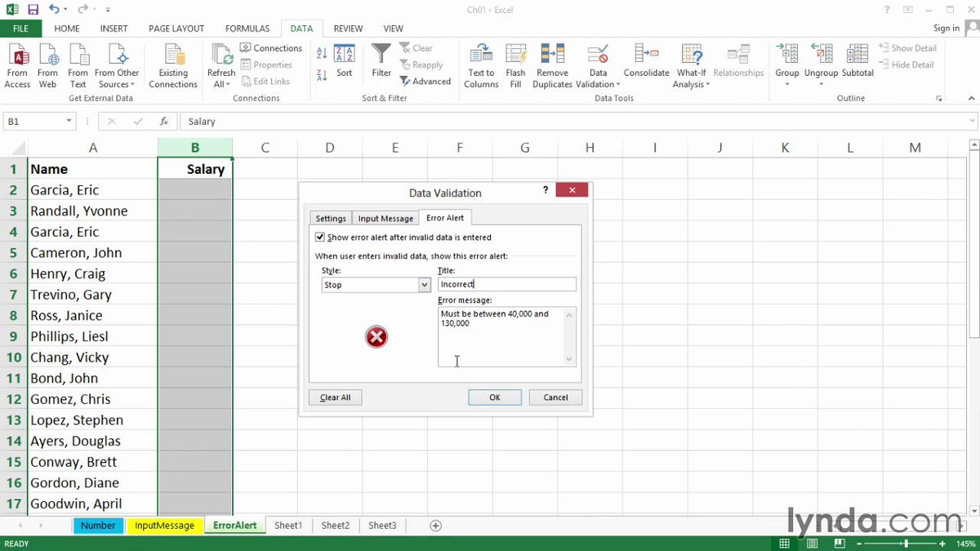Switch to the PAGE LAYOUT ribbon tab
980x551 pixels.
pos(176,29)
